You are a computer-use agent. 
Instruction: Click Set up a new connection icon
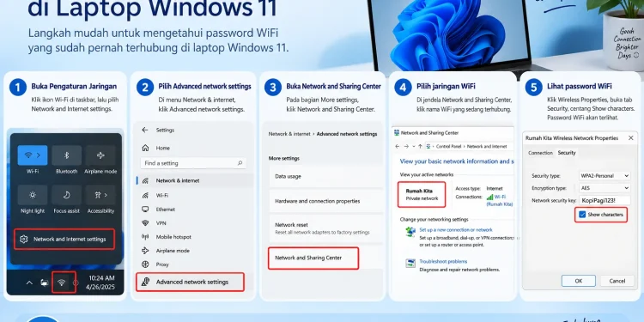410,231
